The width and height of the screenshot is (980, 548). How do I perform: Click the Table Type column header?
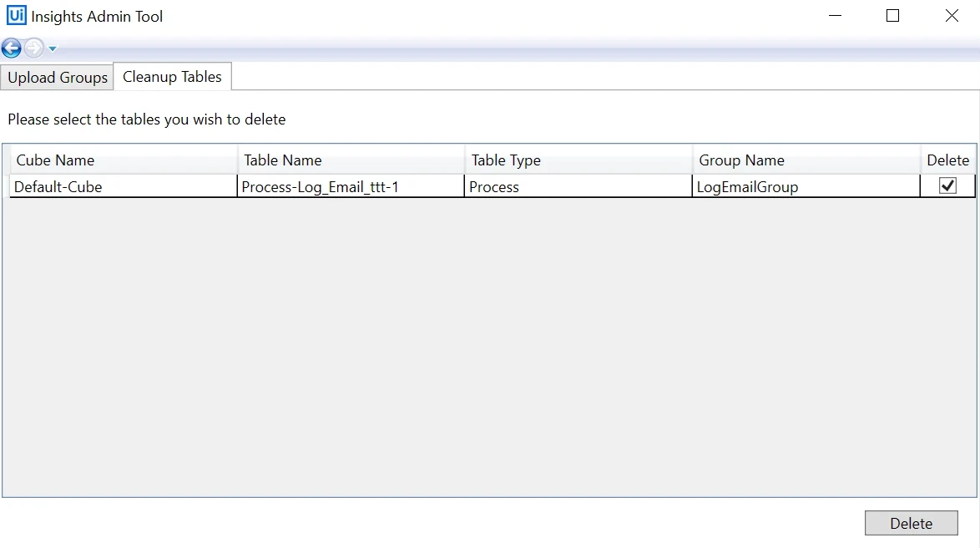click(x=578, y=160)
